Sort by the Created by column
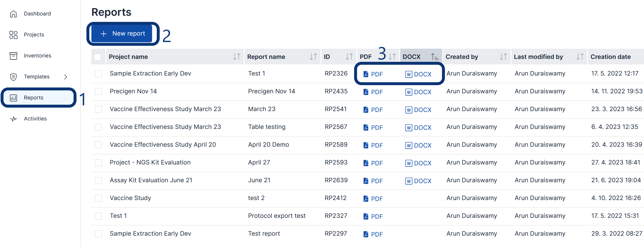This screenshot has height=247, width=644. pos(503,57)
